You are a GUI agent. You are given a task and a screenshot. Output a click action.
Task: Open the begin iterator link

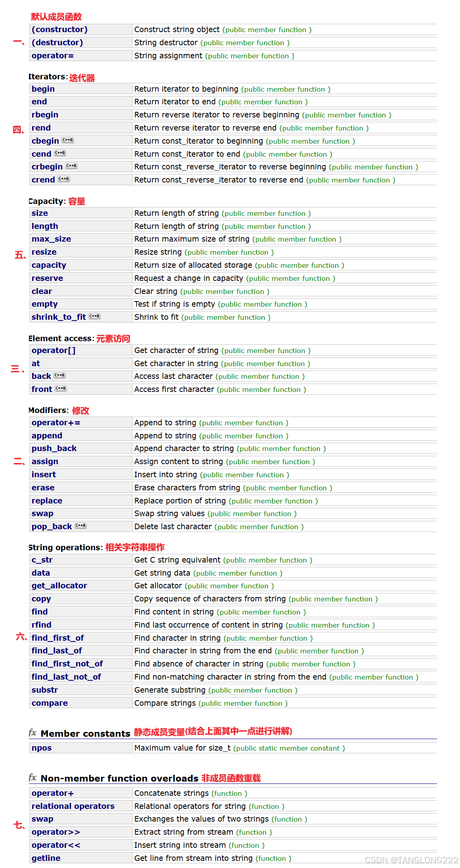click(43, 89)
